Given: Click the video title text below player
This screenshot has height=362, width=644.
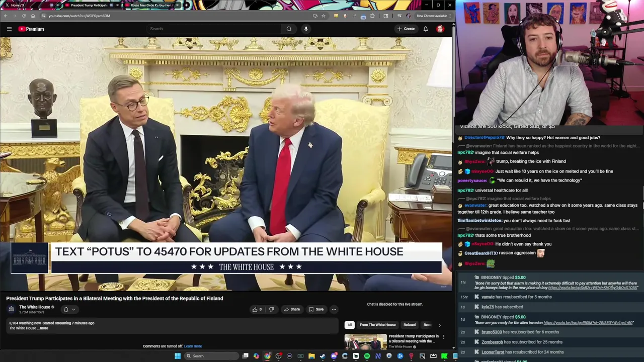Looking at the screenshot, I should [x=115, y=299].
